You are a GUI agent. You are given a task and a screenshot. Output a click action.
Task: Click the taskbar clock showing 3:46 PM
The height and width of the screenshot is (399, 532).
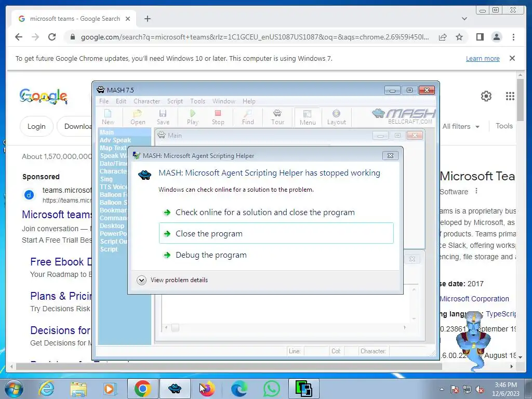tap(505, 389)
